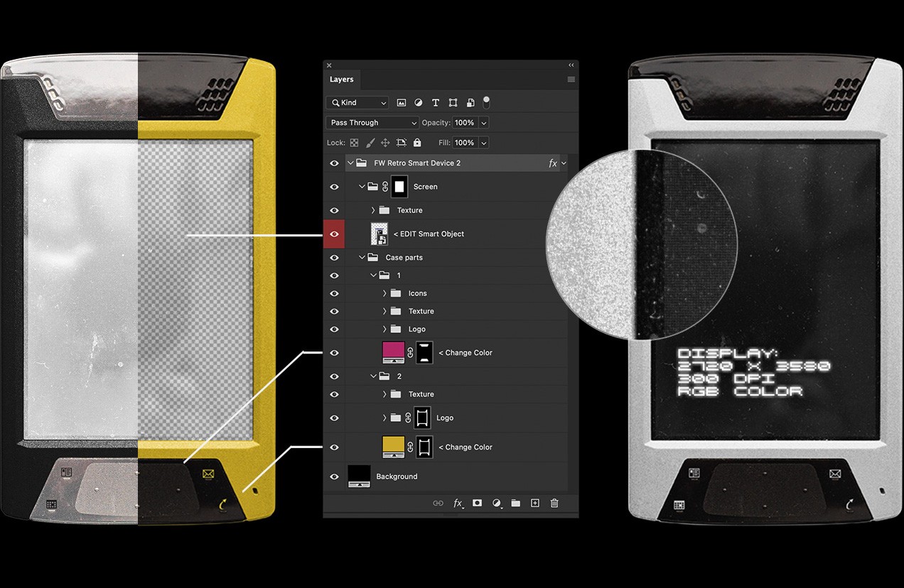Open the Layers panel flyout menu
Viewport: 904px width, 588px height.
[x=571, y=80]
